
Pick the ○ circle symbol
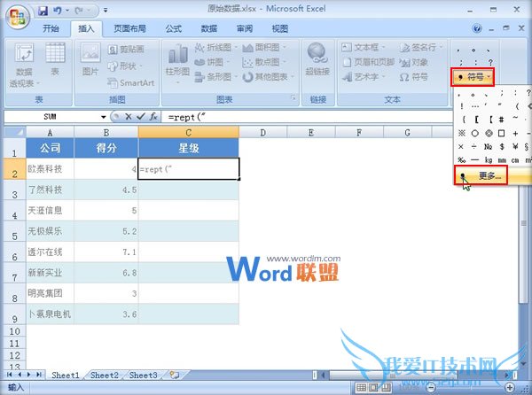pos(475,133)
